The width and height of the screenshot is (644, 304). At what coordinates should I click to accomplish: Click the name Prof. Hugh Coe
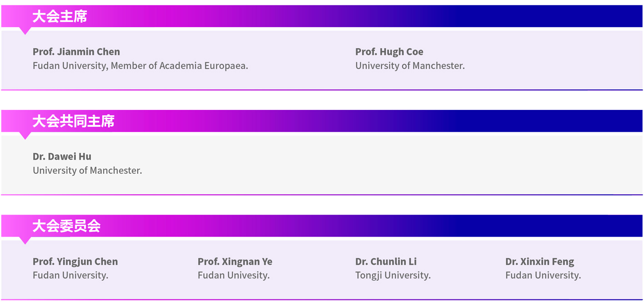tap(389, 52)
